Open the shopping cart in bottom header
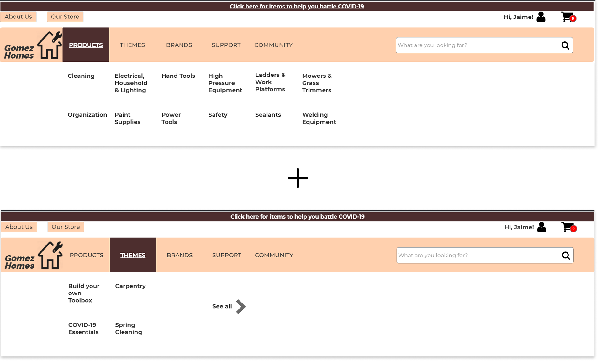Image resolution: width=602 pixels, height=364 pixels. (569, 227)
